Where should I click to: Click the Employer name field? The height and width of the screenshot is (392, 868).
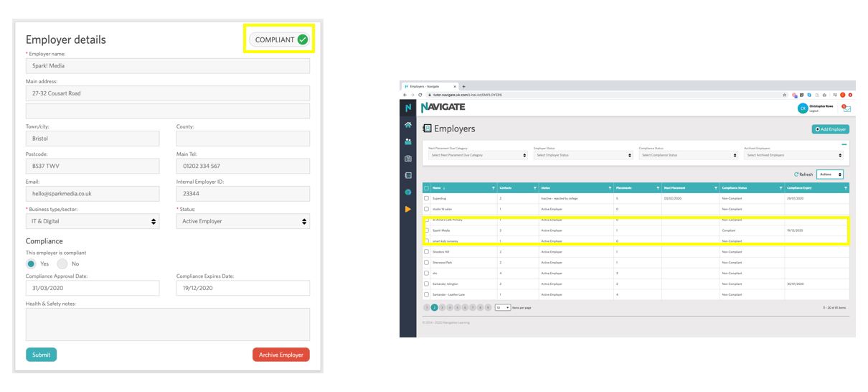click(168, 65)
